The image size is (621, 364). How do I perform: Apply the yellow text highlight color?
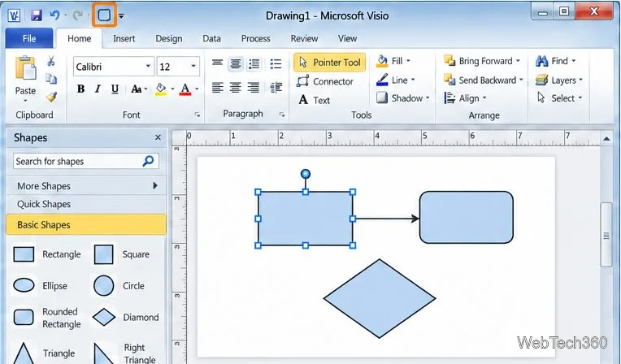tap(161, 89)
